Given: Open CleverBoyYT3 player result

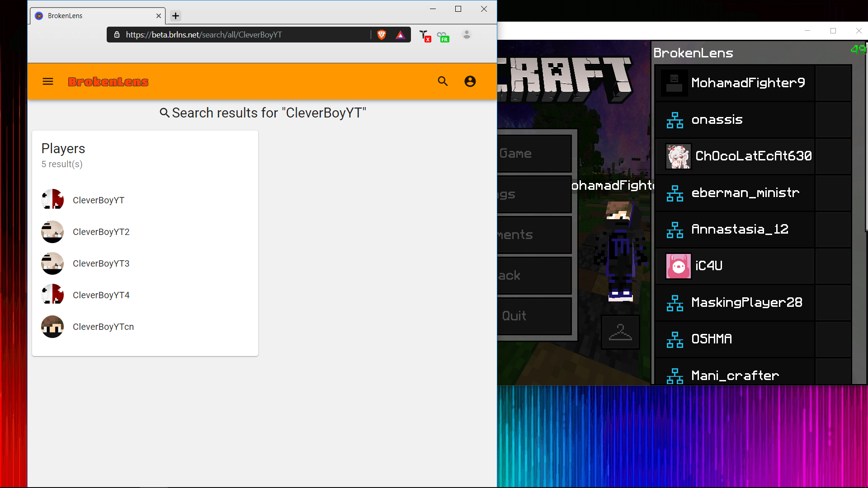Looking at the screenshot, I should (145, 263).
